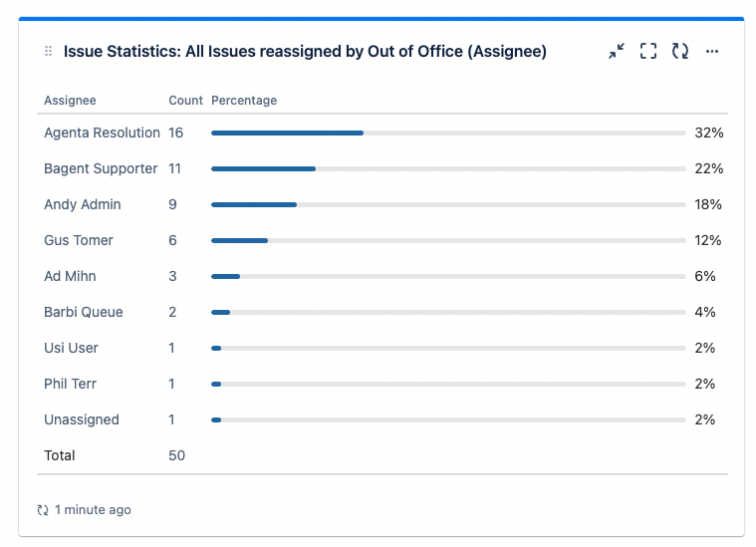
Task: Click Agenta Resolution 32% progress bar
Action: point(448,134)
